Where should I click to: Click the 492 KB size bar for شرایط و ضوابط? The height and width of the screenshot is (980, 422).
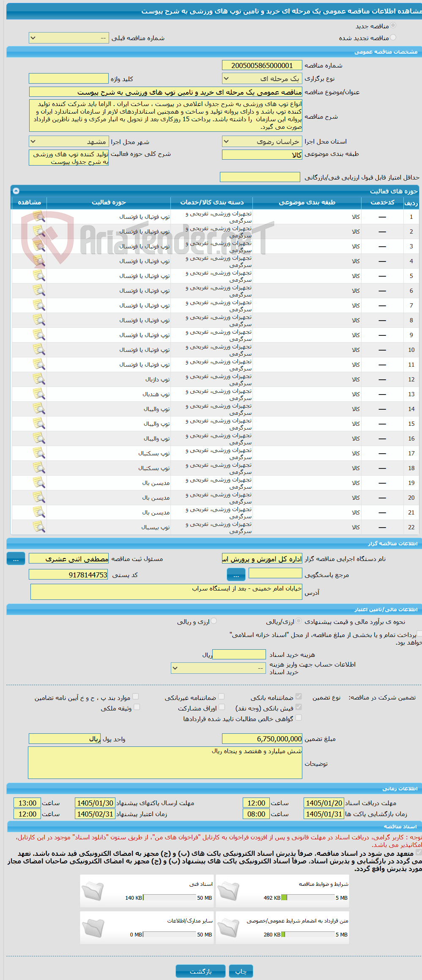coord(308,898)
